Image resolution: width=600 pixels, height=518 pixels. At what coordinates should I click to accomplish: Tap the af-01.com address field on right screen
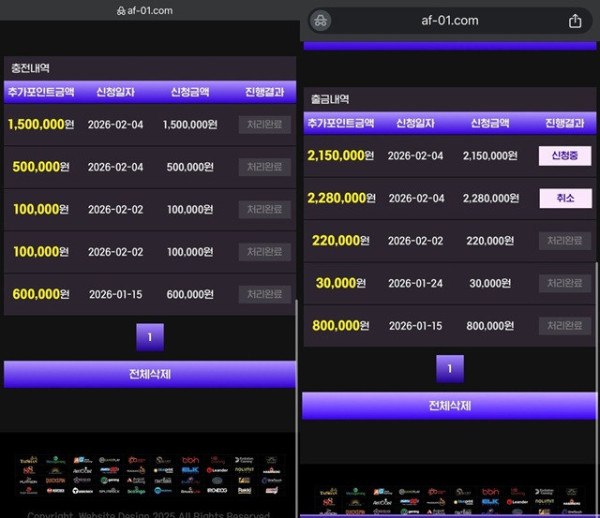point(449,21)
